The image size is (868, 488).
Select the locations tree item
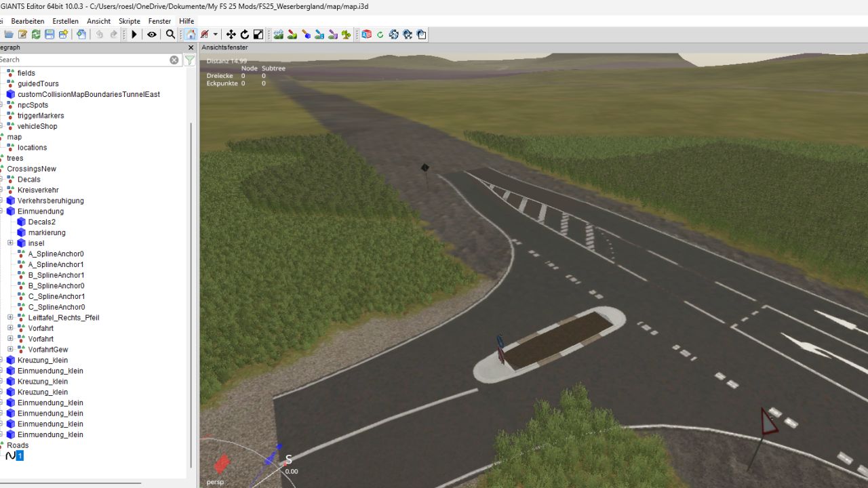tap(32, 147)
